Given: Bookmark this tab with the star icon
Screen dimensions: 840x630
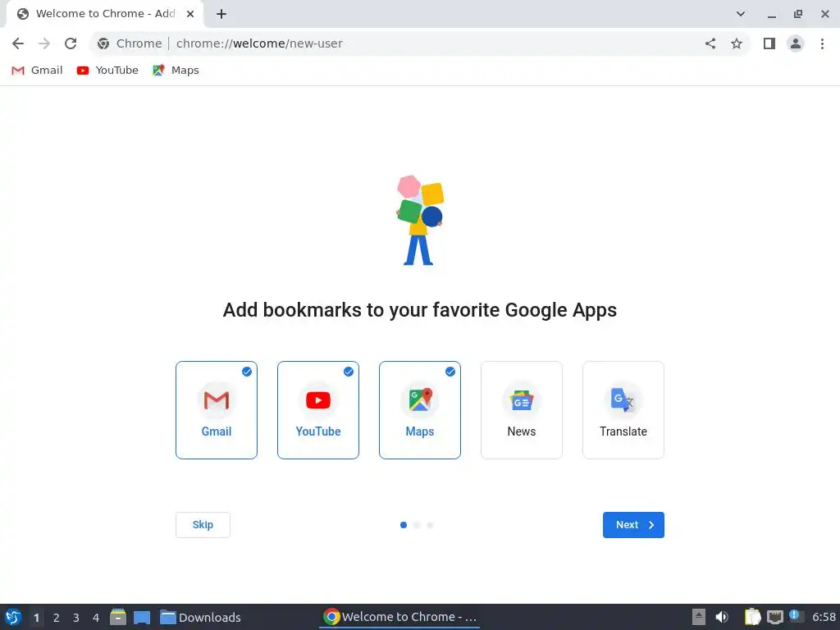Looking at the screenshot, I should pyautogui.click(x=737, y=43).
